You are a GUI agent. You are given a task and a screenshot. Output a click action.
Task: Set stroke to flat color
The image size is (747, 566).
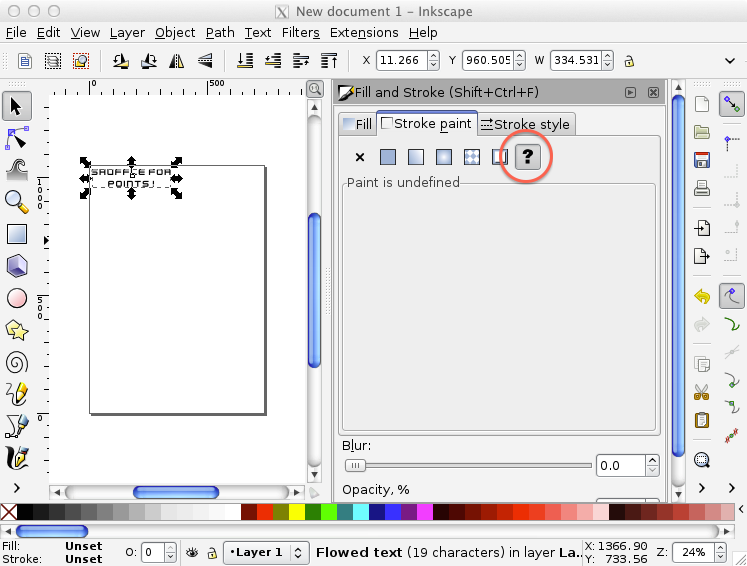[388, 157]
